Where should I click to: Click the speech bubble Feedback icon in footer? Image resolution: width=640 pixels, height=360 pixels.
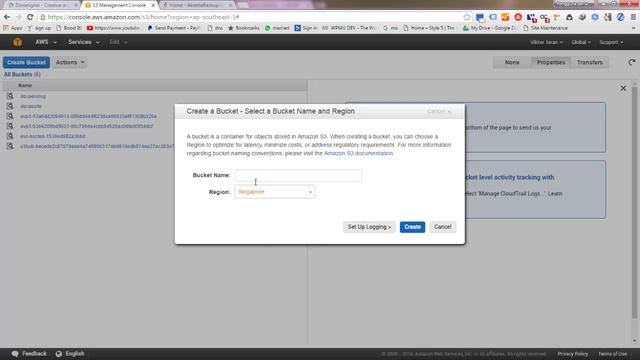[15, 354]
